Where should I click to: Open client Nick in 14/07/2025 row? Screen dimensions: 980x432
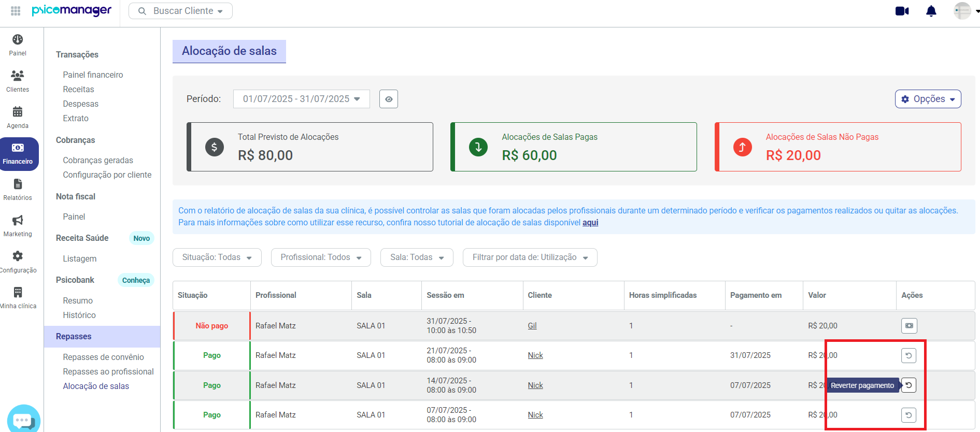point(535,385)
